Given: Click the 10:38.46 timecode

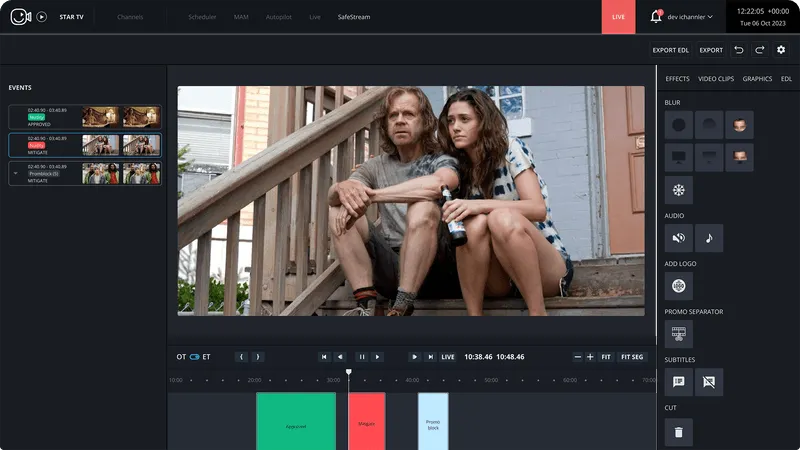Looking at the screenshot, I should [x=478, y=357].
